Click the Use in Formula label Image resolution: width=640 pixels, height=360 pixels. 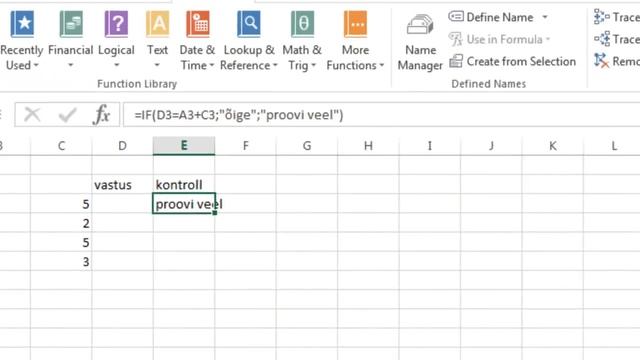tap(504, 39)
